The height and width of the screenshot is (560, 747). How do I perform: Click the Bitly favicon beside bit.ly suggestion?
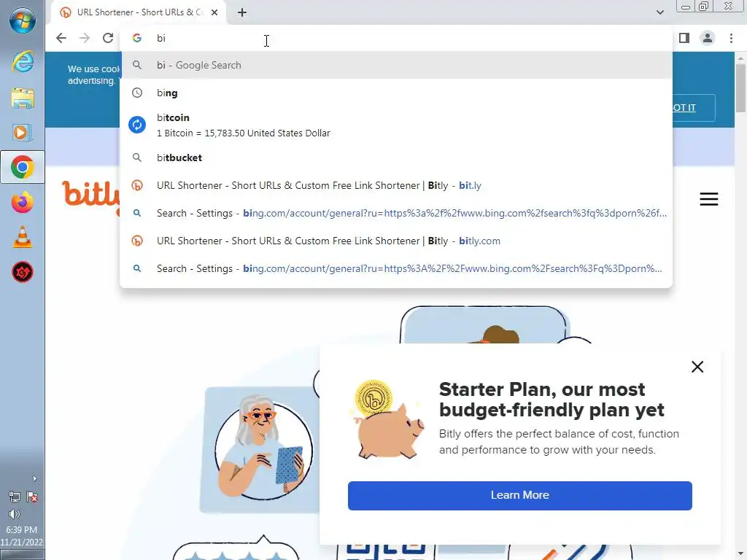[137, 185]
